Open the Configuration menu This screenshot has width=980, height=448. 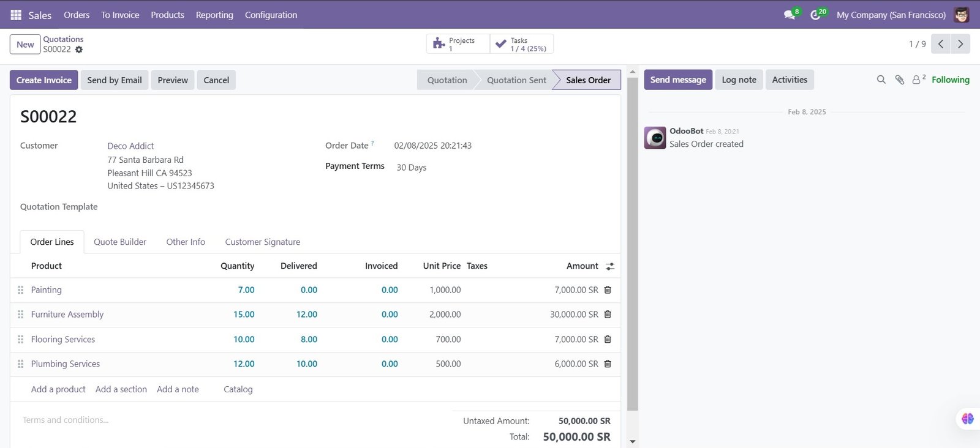pyautogui.click(x=271, y=15)
